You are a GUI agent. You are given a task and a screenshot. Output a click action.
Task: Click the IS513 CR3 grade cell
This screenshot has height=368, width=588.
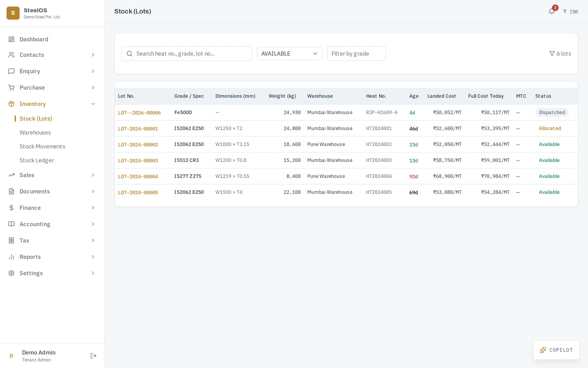click(187, 160)
